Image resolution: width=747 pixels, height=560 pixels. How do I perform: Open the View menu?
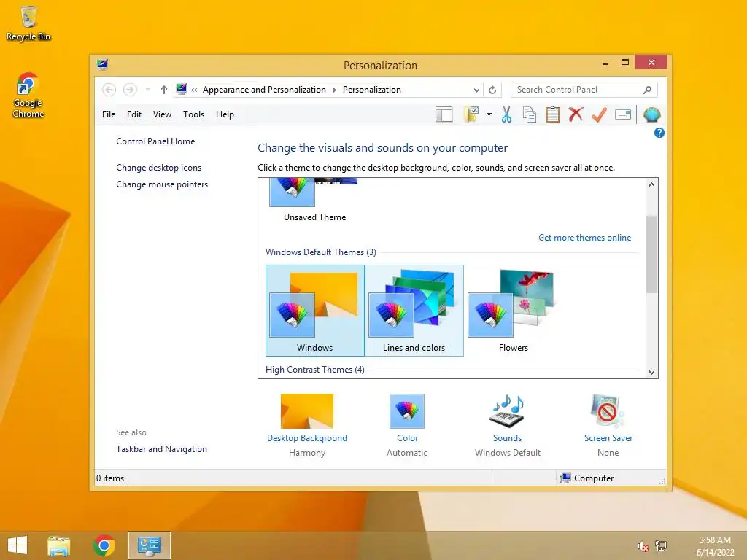point(162,114)
